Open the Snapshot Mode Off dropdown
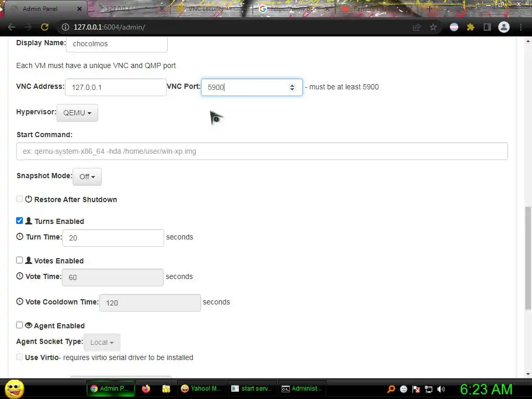 (x=87, y=177)
